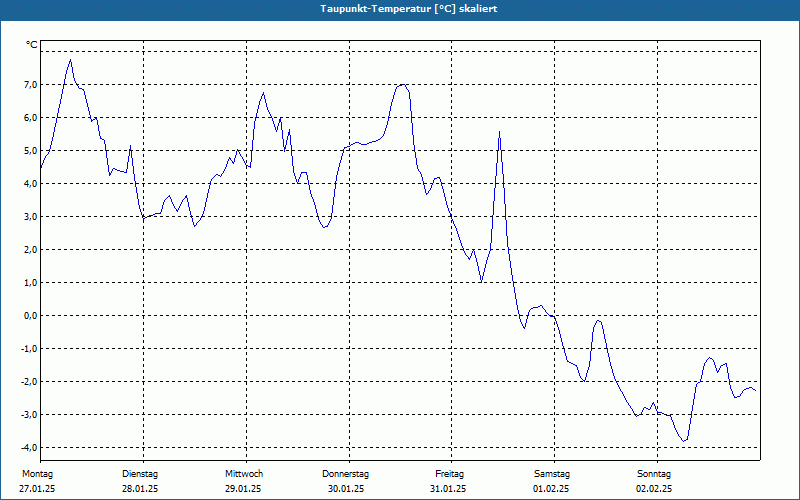This screenshot has width=800, height=500.
Task: Click the -4,0 axis value
Action: point(29,447)
